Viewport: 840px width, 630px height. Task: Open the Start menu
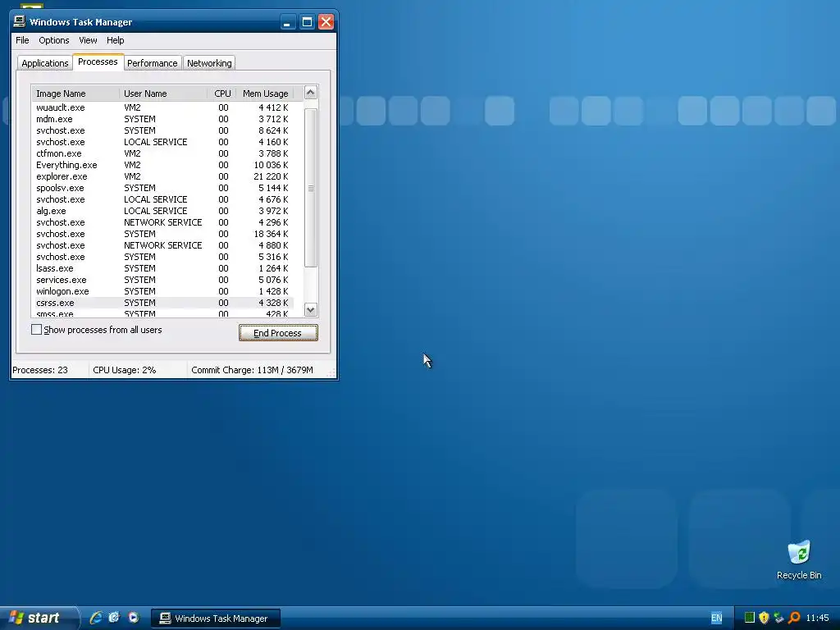click(x=39, y=618)
